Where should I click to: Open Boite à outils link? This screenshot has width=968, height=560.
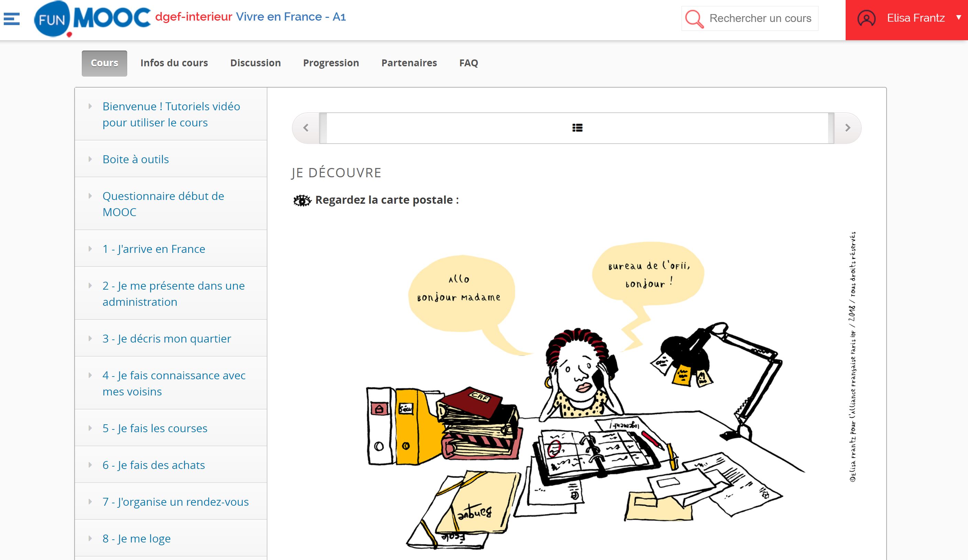point(135,159)
